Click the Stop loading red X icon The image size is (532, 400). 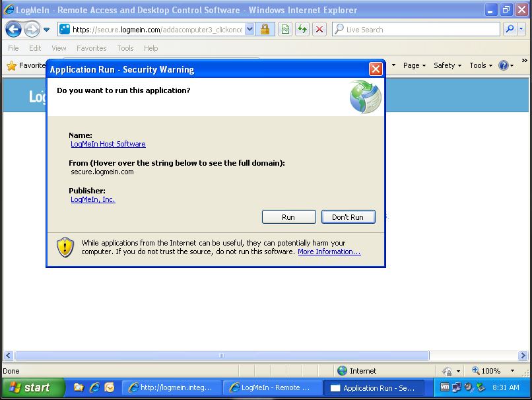319,29
